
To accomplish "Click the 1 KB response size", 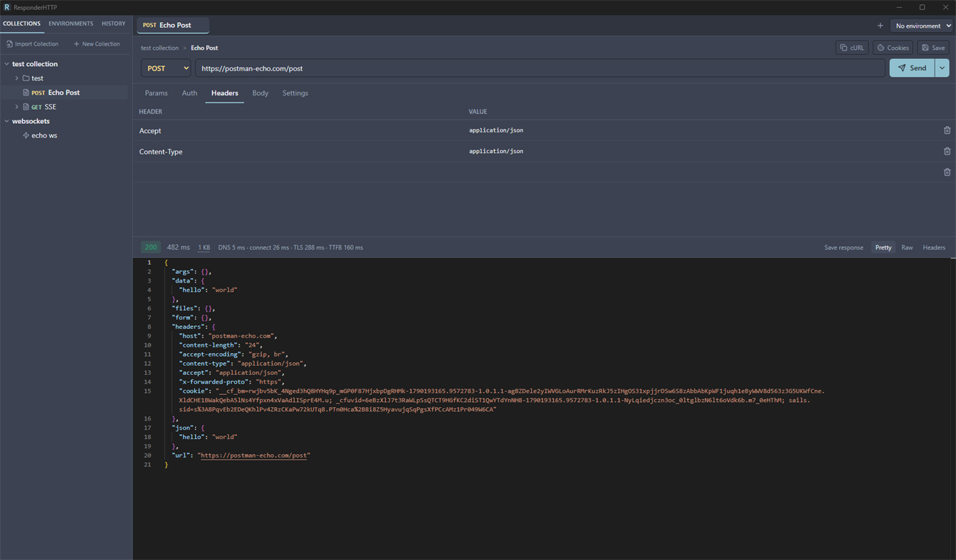I will [x=204, y=248].
